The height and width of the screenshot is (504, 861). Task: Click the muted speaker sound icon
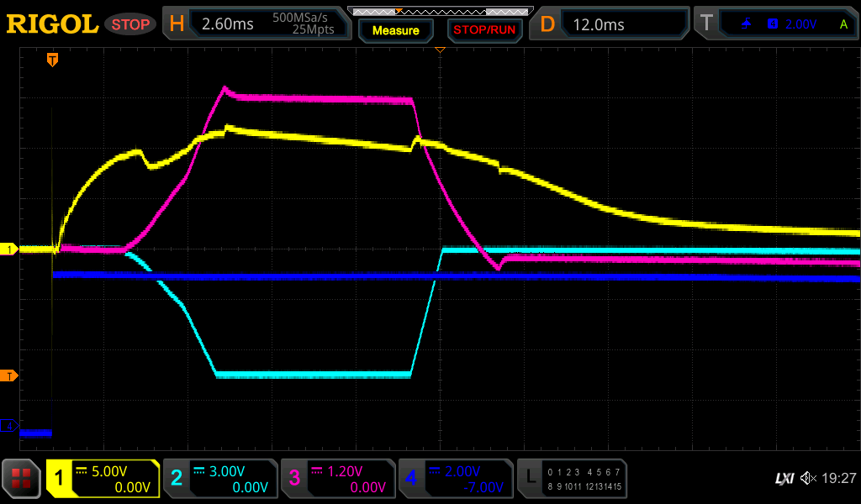click(808, 479)
